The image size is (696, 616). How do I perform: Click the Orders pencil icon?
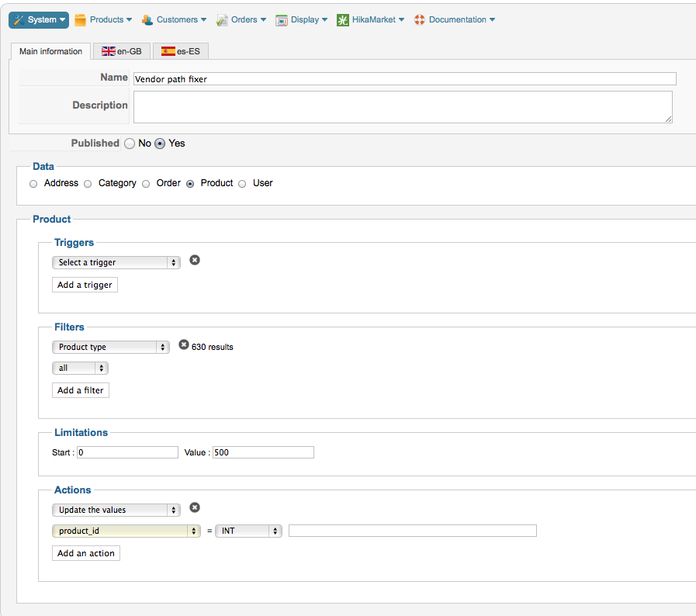point(222,20)
